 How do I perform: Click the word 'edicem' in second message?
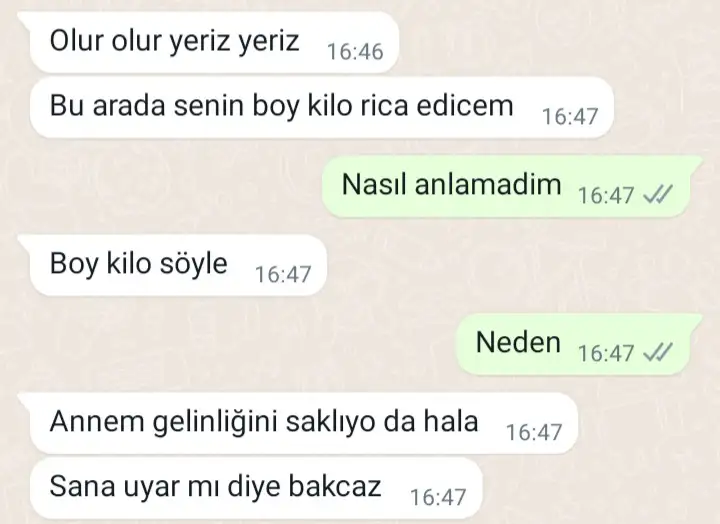(x=465, y=106)
